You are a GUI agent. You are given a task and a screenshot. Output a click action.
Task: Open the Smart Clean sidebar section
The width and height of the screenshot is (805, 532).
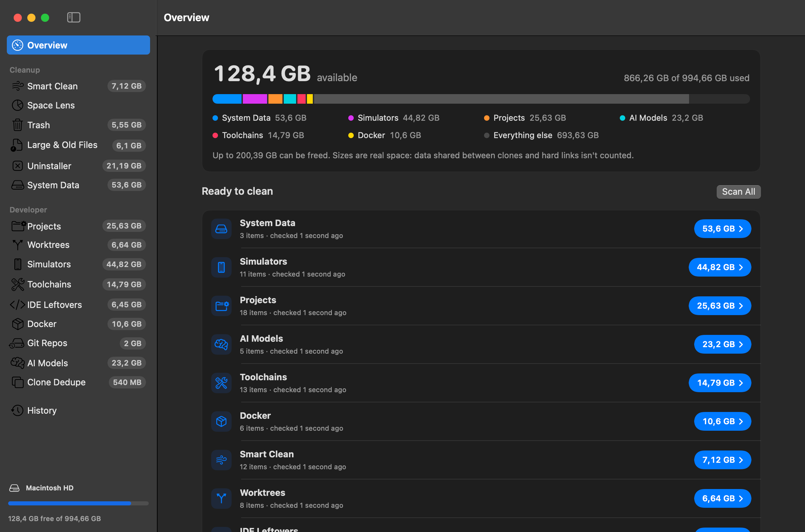[78, 86]
